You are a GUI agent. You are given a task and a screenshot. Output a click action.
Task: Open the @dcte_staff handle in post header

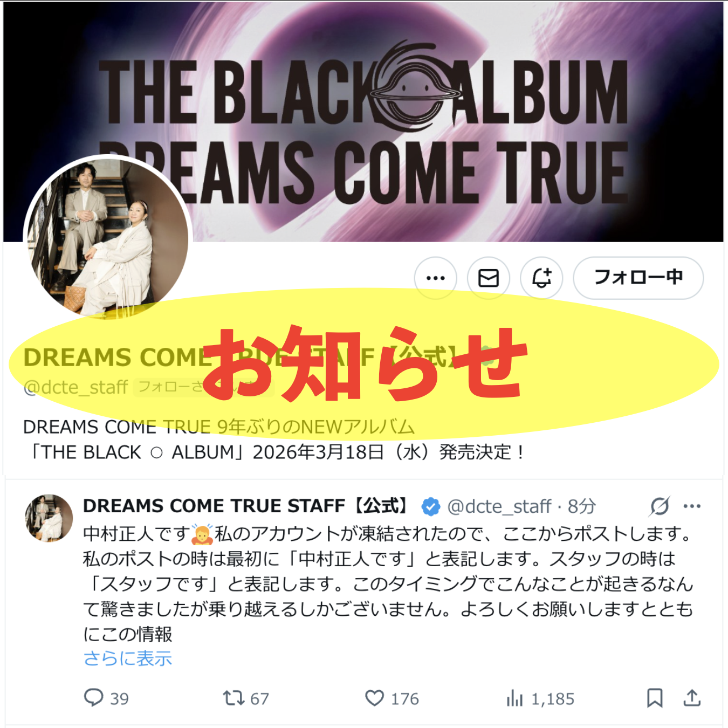(x=499, y=506)
